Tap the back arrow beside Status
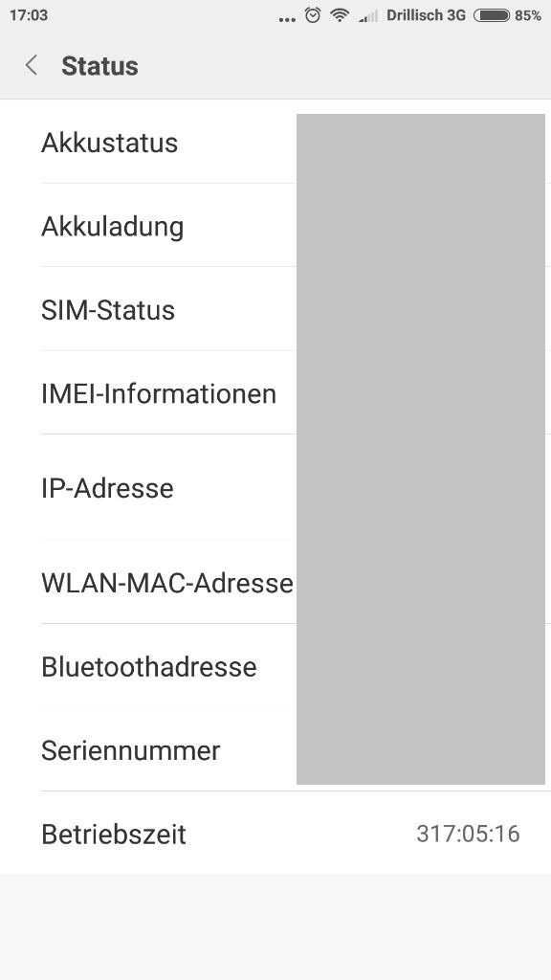This screenshot has width=551, height=980. 32,65
